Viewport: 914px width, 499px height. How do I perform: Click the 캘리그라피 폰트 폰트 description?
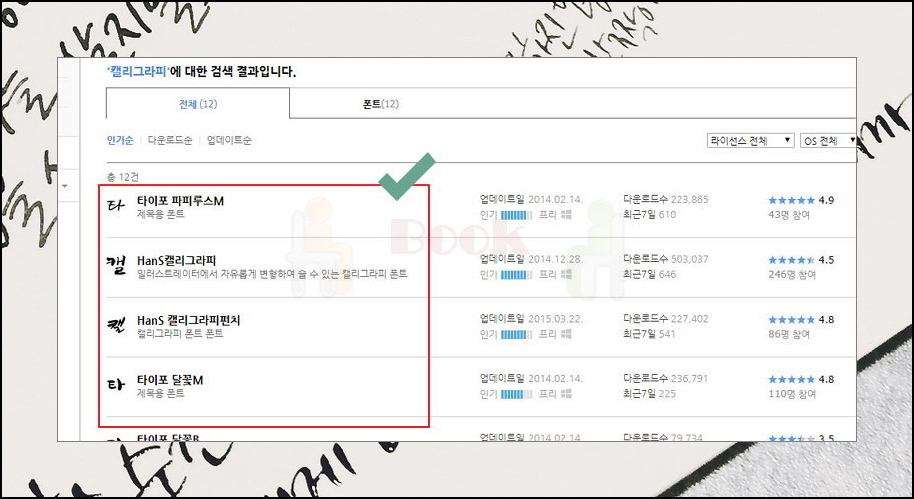(180, 334)
